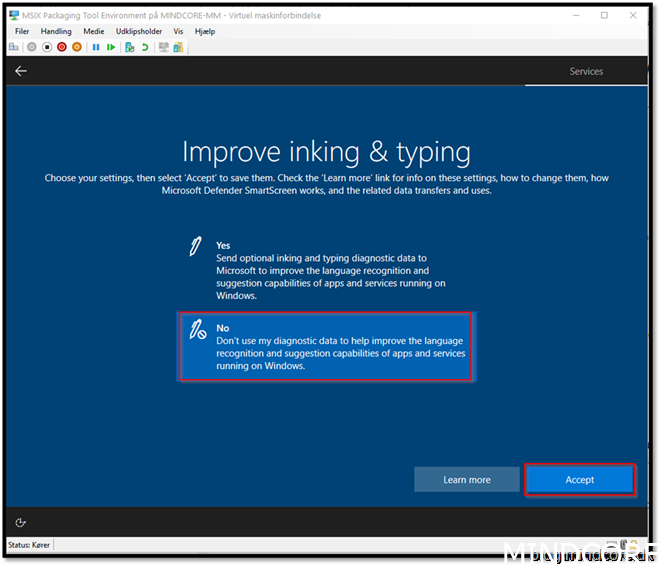Select the No diagnostic data option

pyautogui.click(x=326, y=346)
